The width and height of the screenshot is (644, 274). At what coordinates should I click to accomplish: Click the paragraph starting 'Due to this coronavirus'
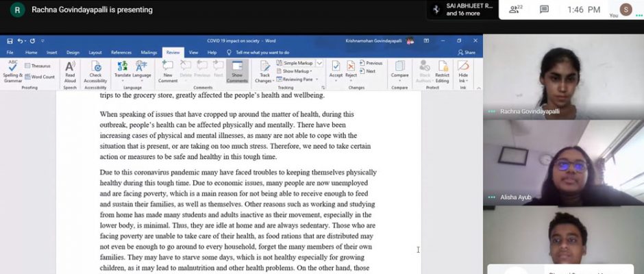coord(238,220)
